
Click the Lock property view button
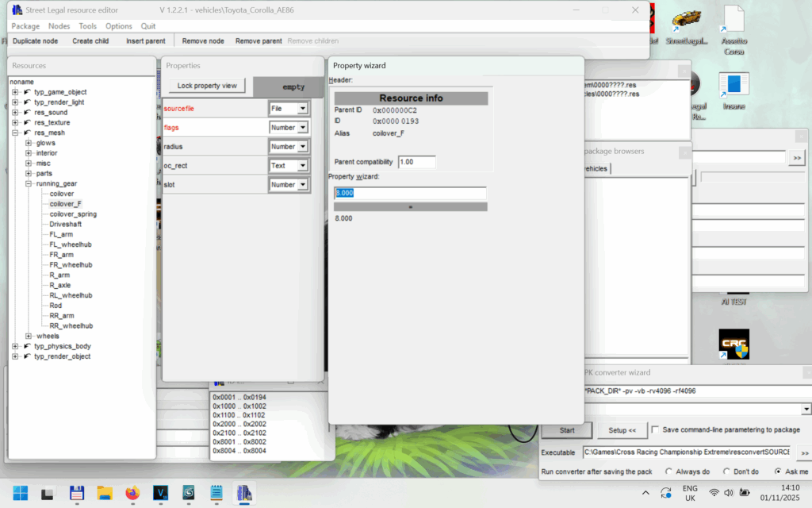click(x=206, y=86)
